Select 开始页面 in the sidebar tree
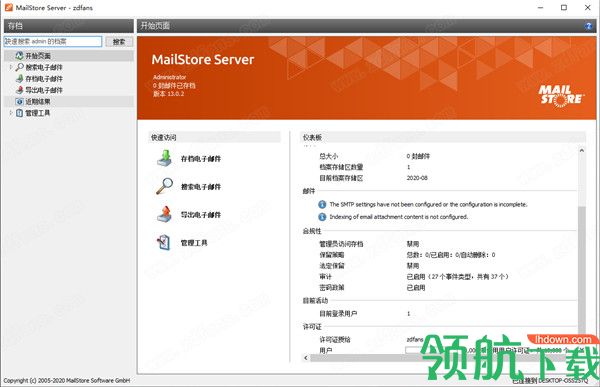Viewport: 600px width, 387px height. click(38, 56)
